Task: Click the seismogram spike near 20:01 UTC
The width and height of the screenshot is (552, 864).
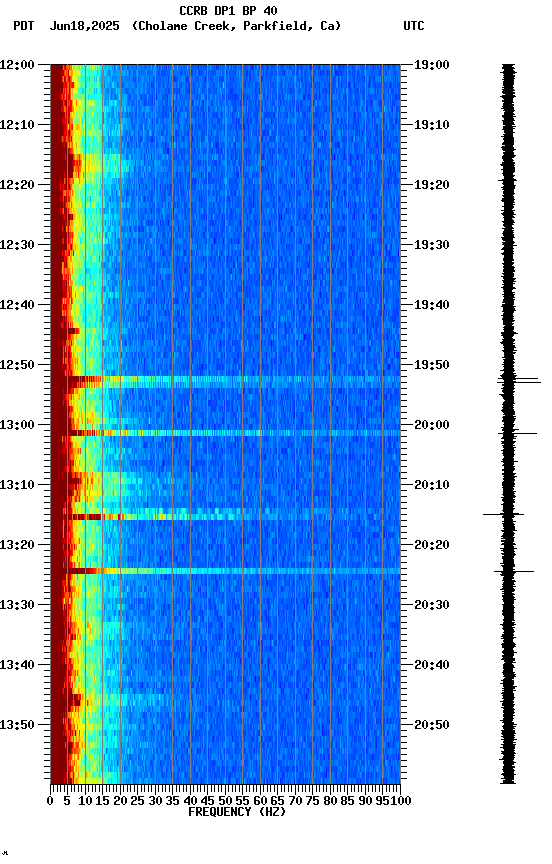Action: tap(518, 434)
